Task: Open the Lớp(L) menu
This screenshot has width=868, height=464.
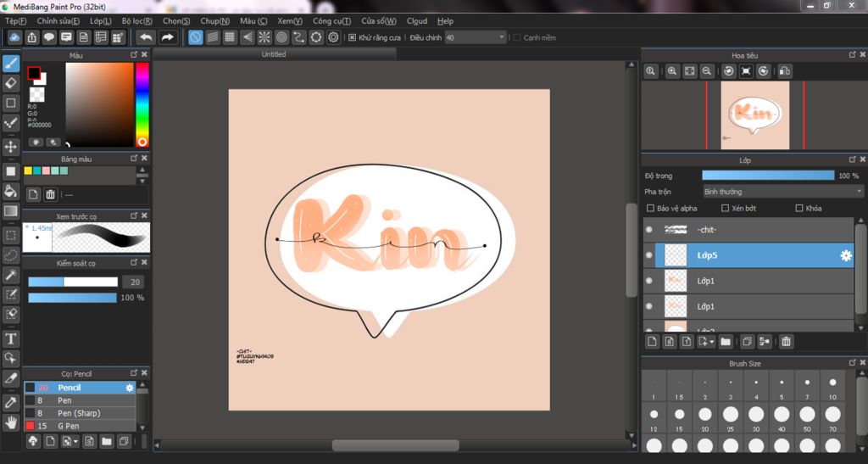Action: [100, 21]
